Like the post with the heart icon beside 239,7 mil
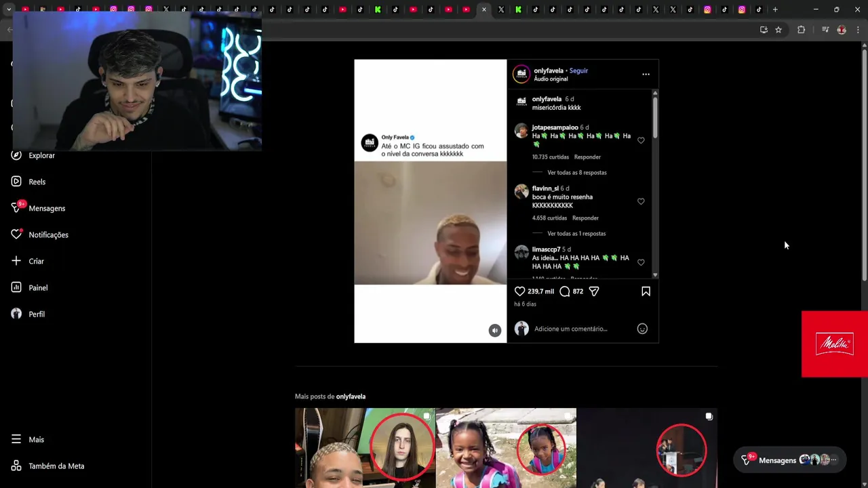 519,291
